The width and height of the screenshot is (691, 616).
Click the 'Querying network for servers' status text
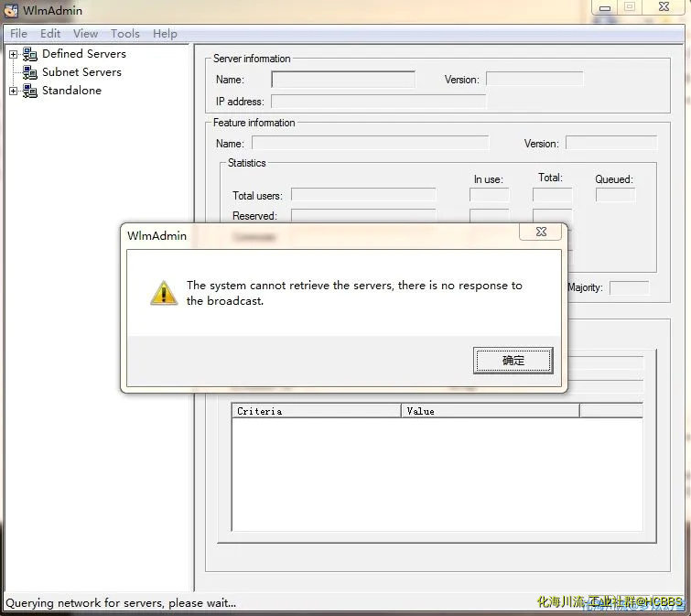click(121, 603)
